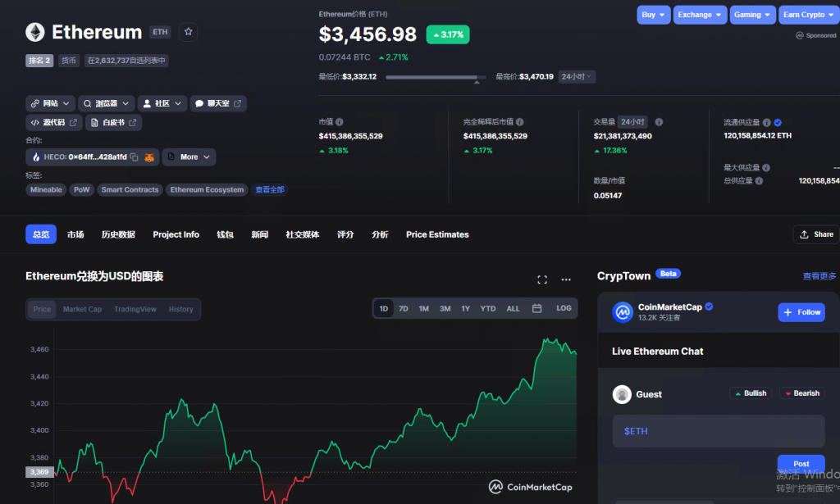Select the 3M time range
This screenshot has width=840, height=504.
[445, 308]
